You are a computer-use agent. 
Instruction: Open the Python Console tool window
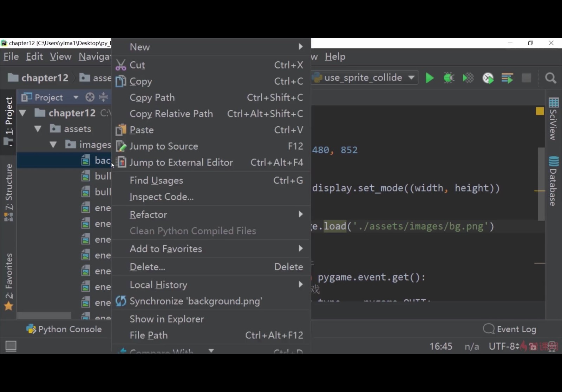64,329
